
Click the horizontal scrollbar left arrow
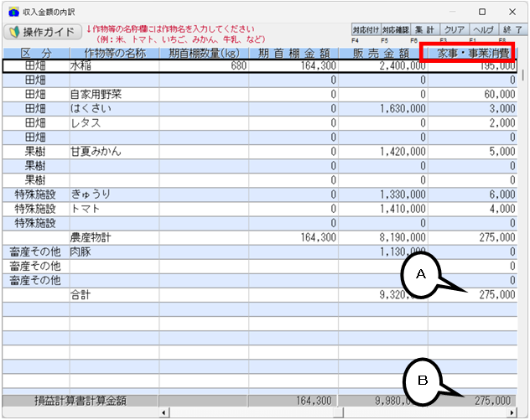(164, 412)
